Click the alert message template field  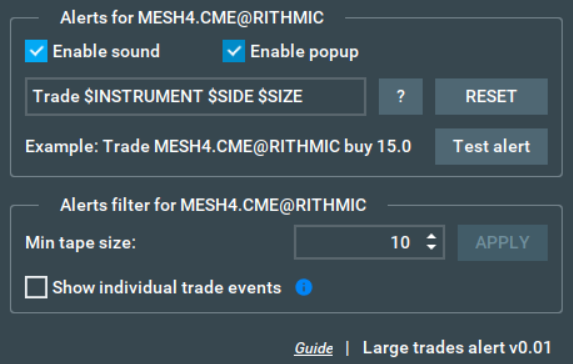tap(196, 96)
